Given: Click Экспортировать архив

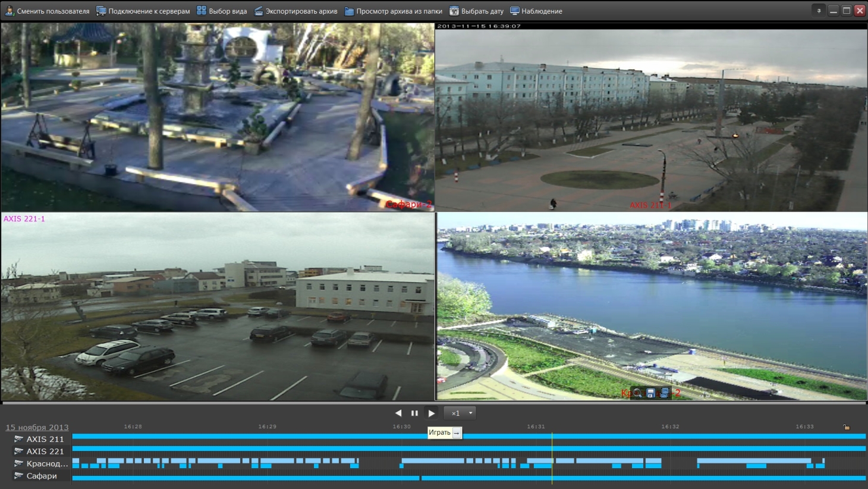Looking at the screenshot, I should click(295, 11).
